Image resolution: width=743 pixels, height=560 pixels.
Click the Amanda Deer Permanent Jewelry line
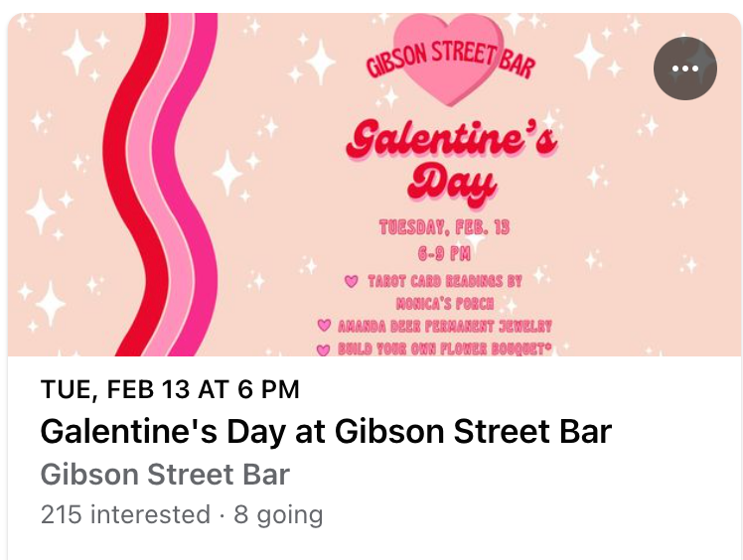(x=444, y=326)
